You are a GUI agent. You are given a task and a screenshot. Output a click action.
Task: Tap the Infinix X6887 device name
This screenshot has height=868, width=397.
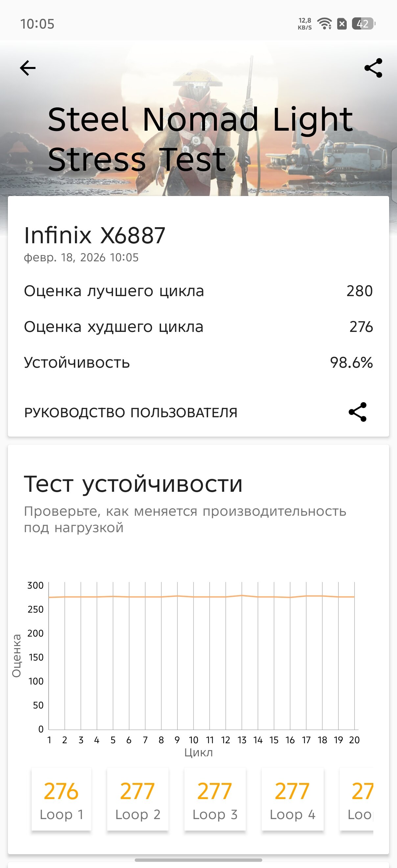click(x=94, y=235)
